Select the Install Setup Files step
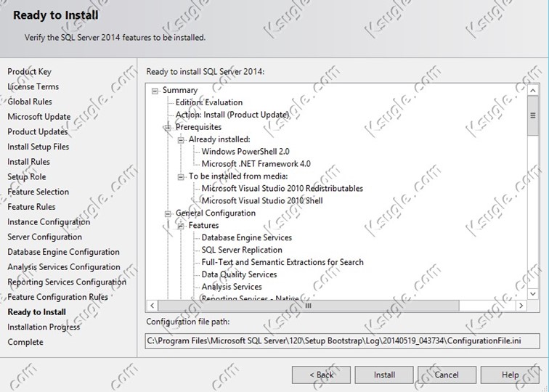Image resolution: width=549 pixels, height=392 pixels. pos(38,147)
